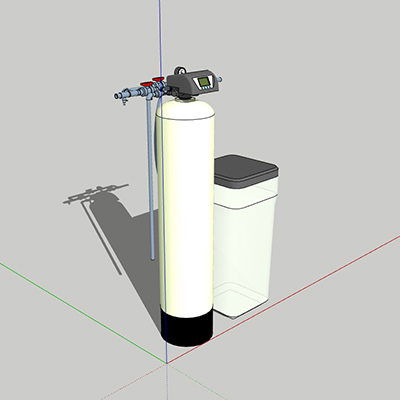
Task: Click the dark gray control valve housing
Action: click(x=192, y=82)
